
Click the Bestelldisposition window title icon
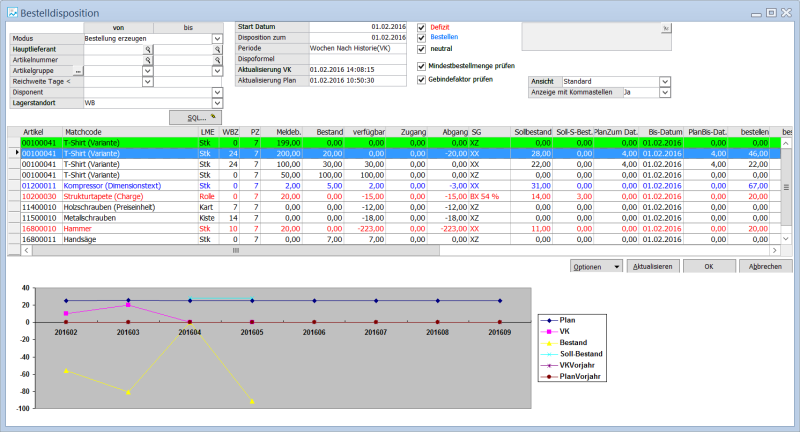pos(11,10)
